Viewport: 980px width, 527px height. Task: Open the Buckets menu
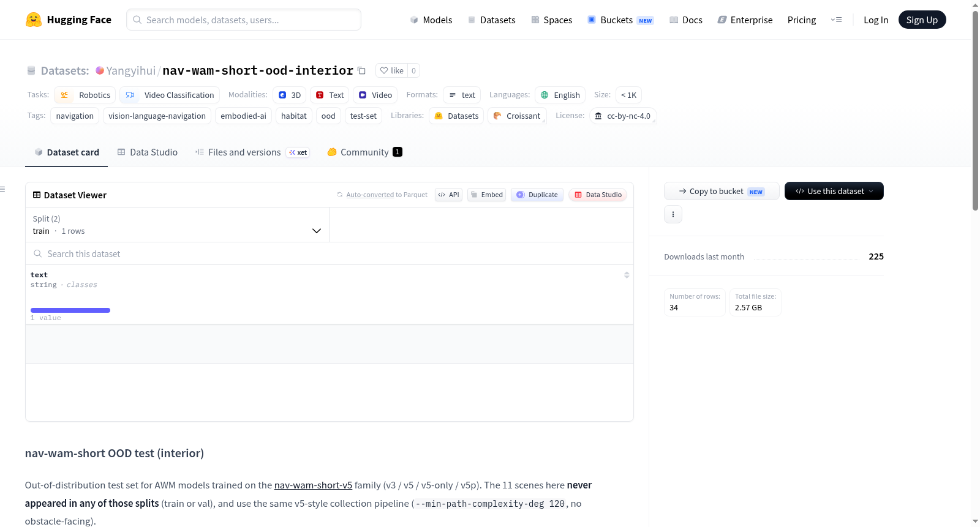[x=620, y=20]
